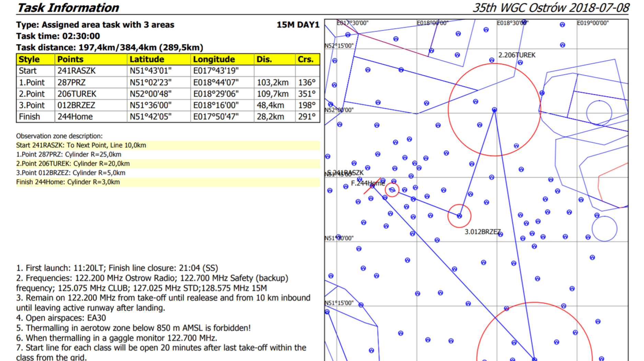
Task: Click the Task Information heading
Action: [x=68, y=8]
